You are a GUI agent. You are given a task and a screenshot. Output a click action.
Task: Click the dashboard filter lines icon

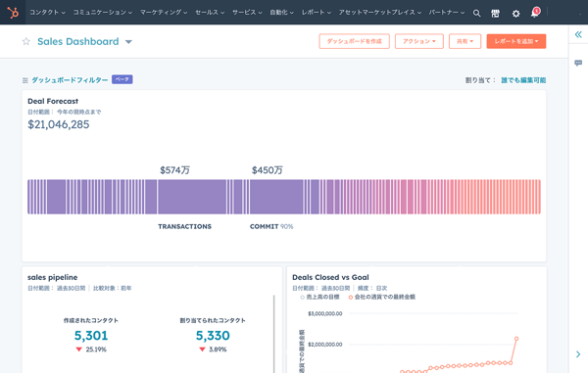[25, 80]
